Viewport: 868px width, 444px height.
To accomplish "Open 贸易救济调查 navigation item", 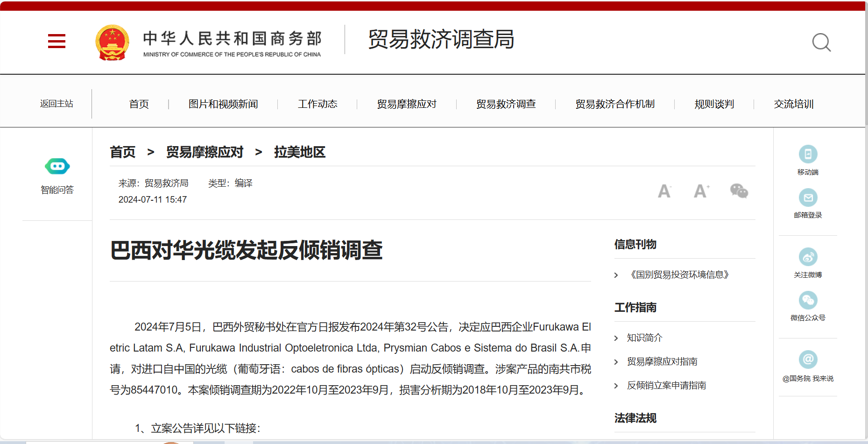I will [x=506, y=104].
